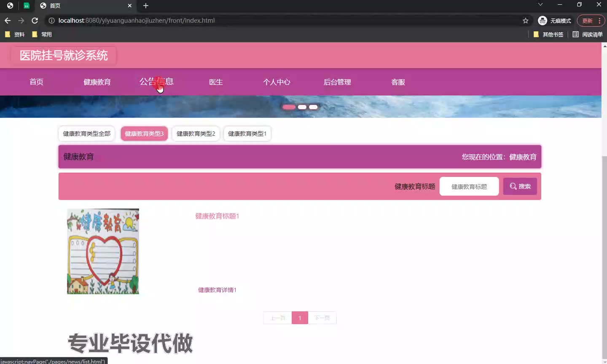Select the pinned green tab icon

coord(27,5)
